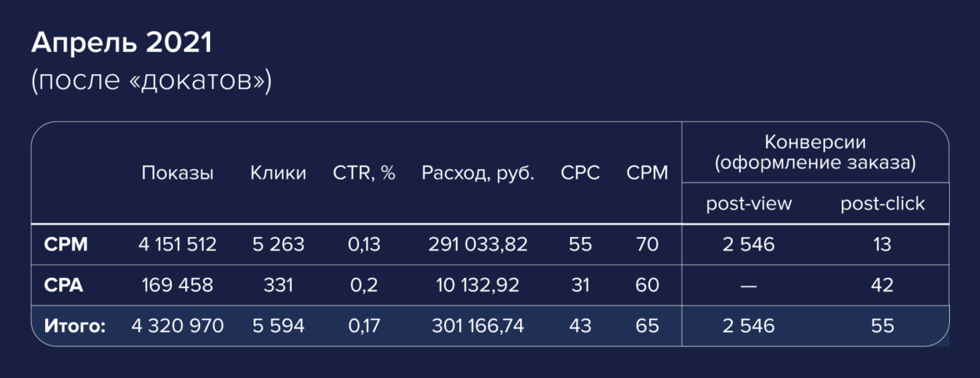
Task: Click the "CPA" row label
Action: pos(65,285)
